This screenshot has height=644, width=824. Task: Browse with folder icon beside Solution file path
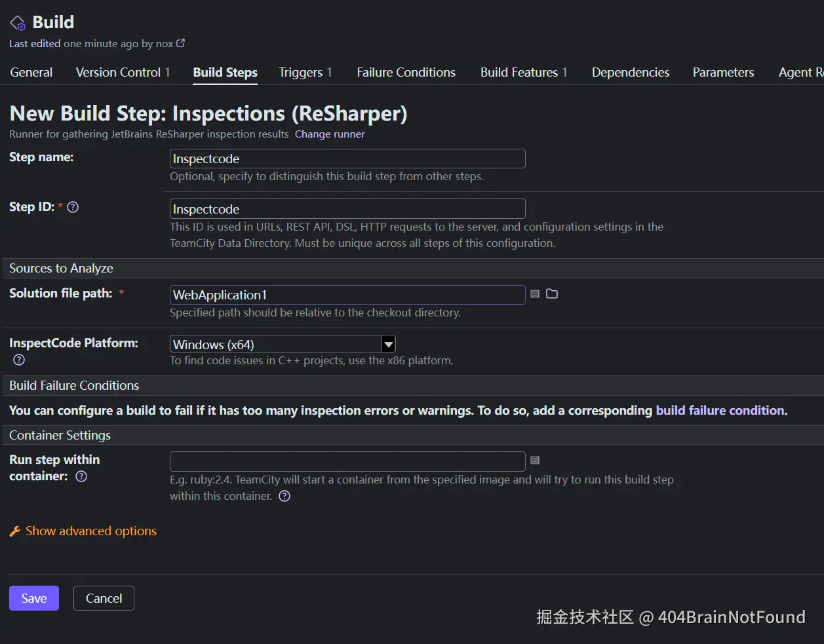click(552, 294)
